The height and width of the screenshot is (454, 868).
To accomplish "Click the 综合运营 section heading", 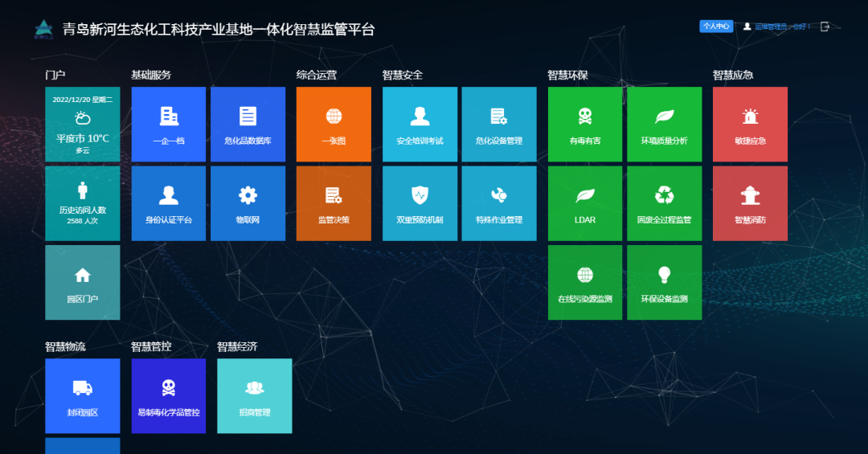I will (317, 75).
